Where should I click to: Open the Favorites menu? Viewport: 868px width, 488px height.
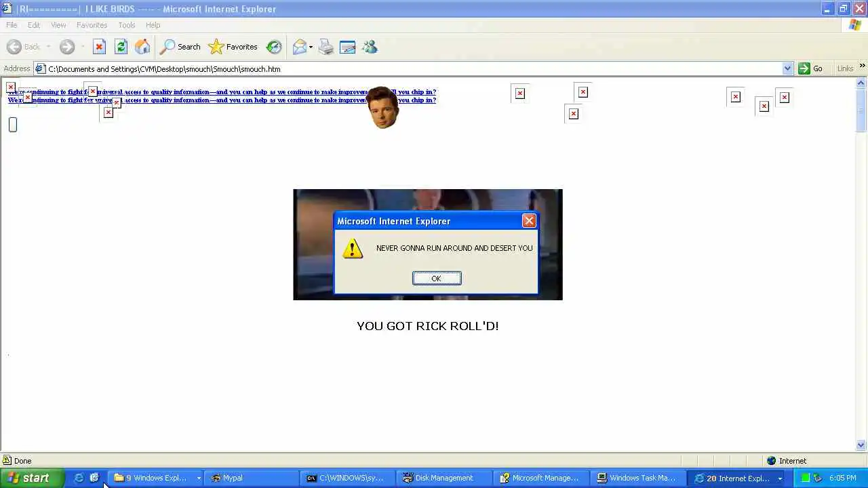coord(92,25)
